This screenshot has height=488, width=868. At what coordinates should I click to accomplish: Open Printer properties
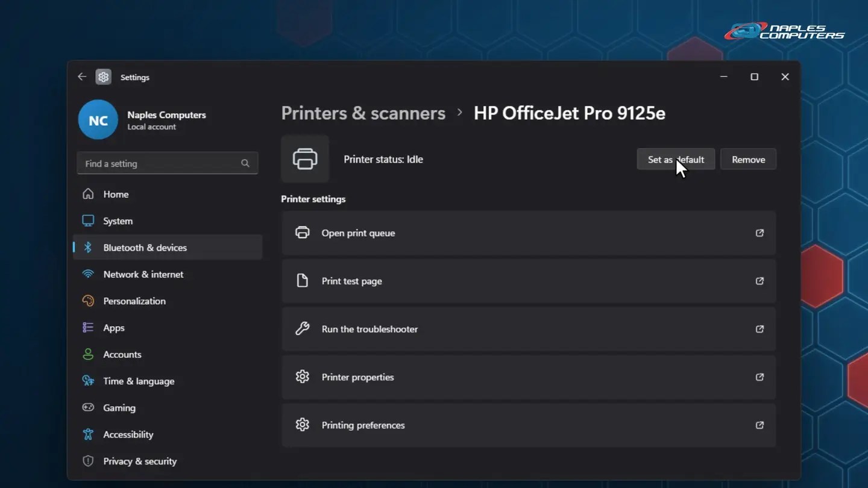coord(529,377)
